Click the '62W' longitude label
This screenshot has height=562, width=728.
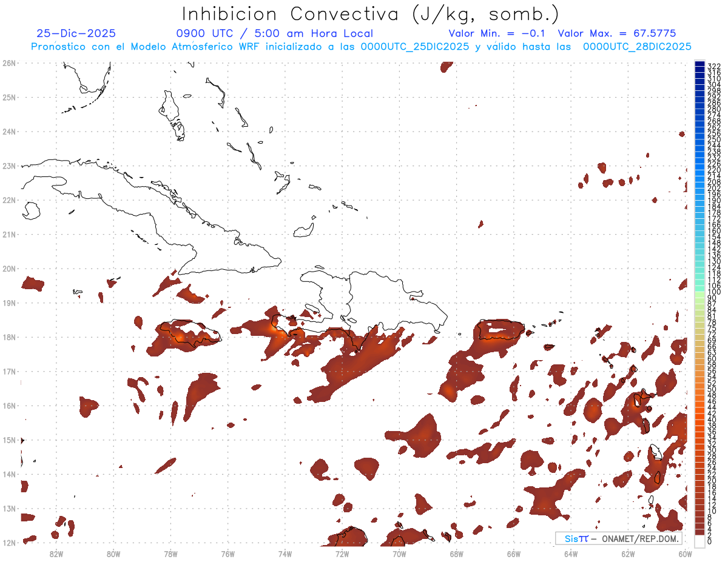point(628,554)
